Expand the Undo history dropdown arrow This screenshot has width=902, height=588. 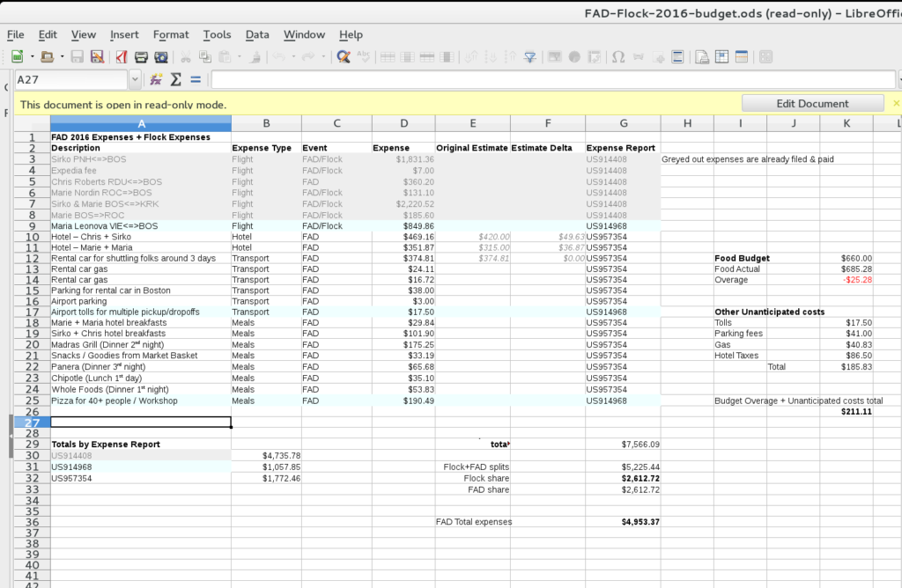[293, 57]
